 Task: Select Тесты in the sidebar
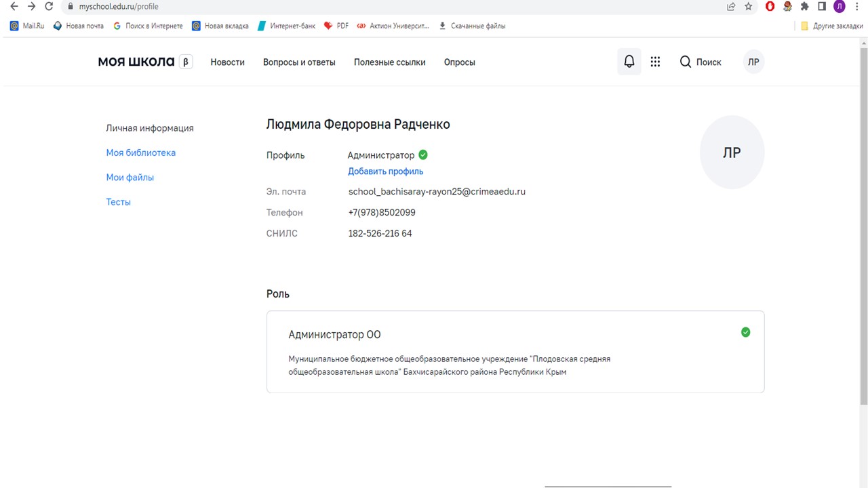point(118,202)
